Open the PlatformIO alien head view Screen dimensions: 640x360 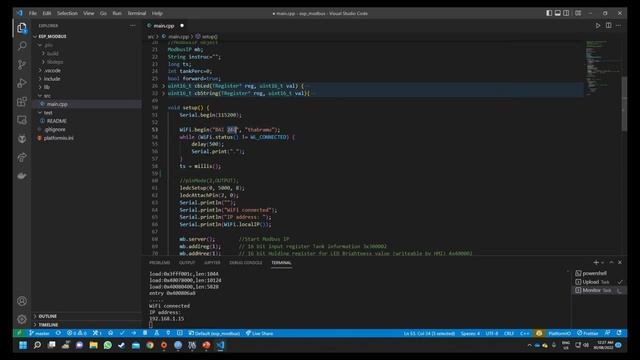click(22, 139)
